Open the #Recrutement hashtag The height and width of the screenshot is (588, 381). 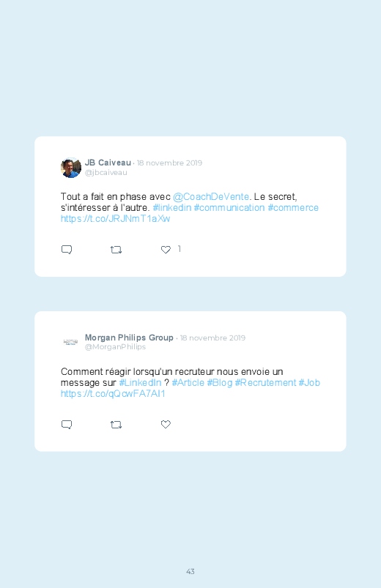(x=265, y=382)
